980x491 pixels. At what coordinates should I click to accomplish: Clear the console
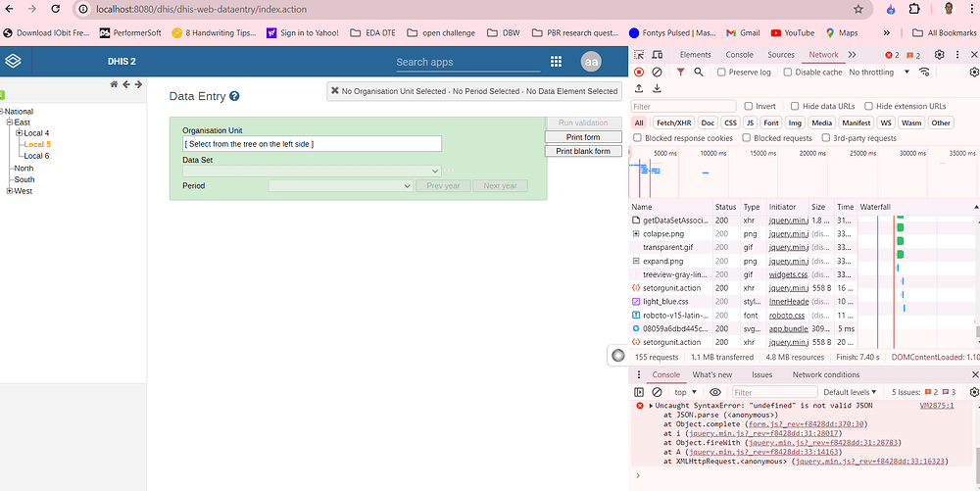657,392
